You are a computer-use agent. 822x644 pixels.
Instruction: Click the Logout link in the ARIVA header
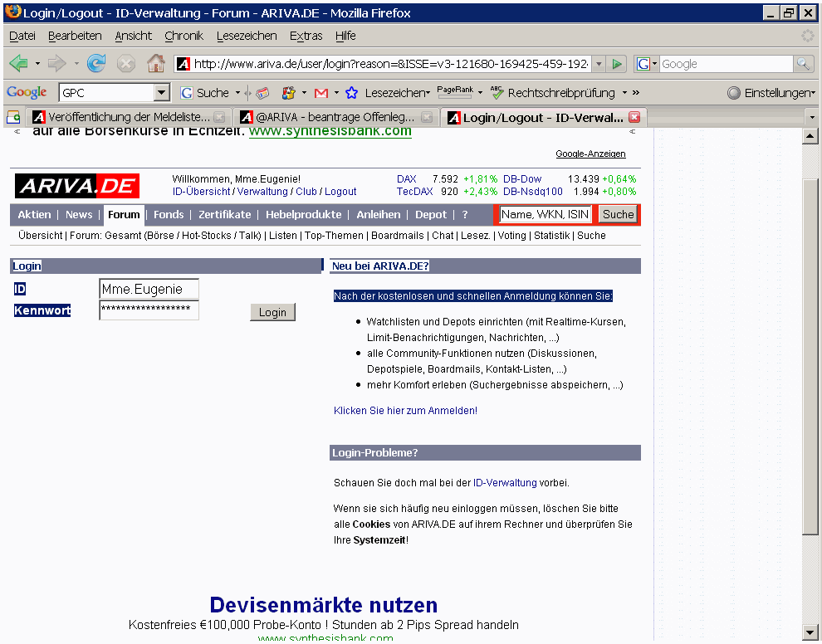[340, 191]
